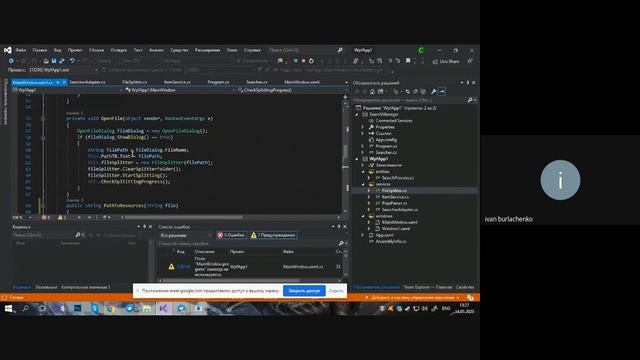Toggle the 7 Предупреждений warnings filter
The image size is (640, 360).
pyautogui.click(x=273, y=235)
